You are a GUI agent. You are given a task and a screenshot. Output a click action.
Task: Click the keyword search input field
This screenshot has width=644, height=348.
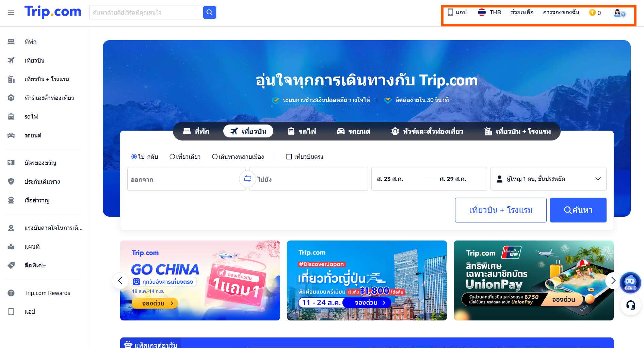coord(146,12)
